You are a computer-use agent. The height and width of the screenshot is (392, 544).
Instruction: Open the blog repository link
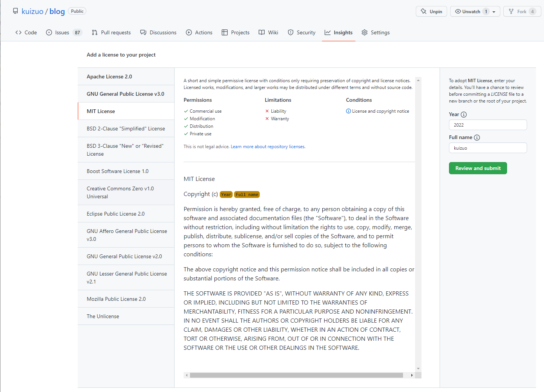(57, 11)
